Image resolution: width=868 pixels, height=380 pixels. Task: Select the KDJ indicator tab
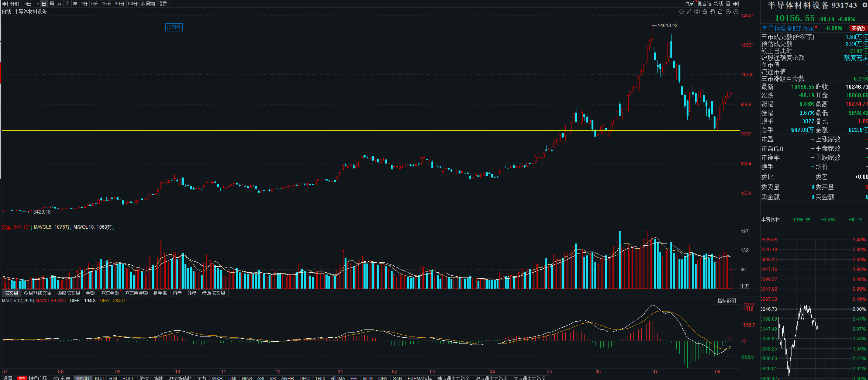coord(99,378)
